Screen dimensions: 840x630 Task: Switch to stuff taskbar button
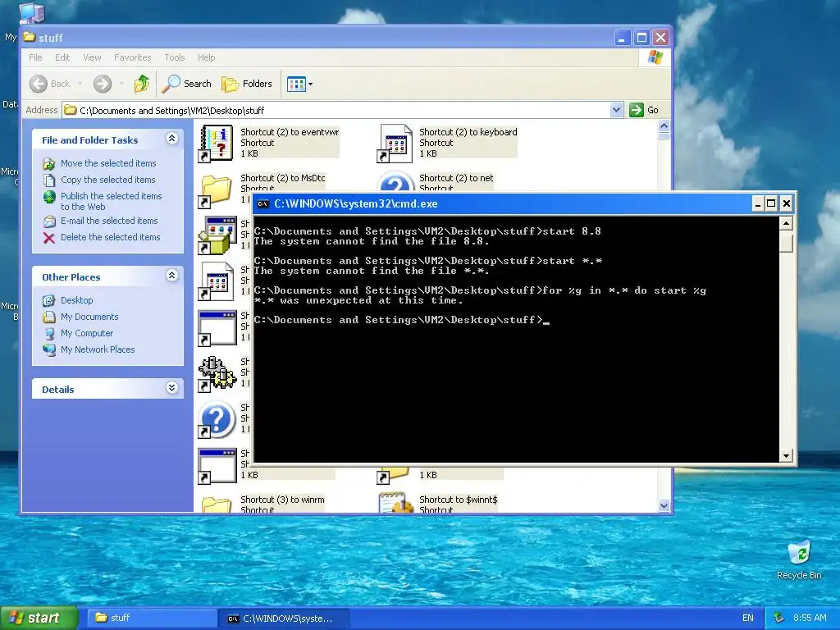[x=152, y=618]
